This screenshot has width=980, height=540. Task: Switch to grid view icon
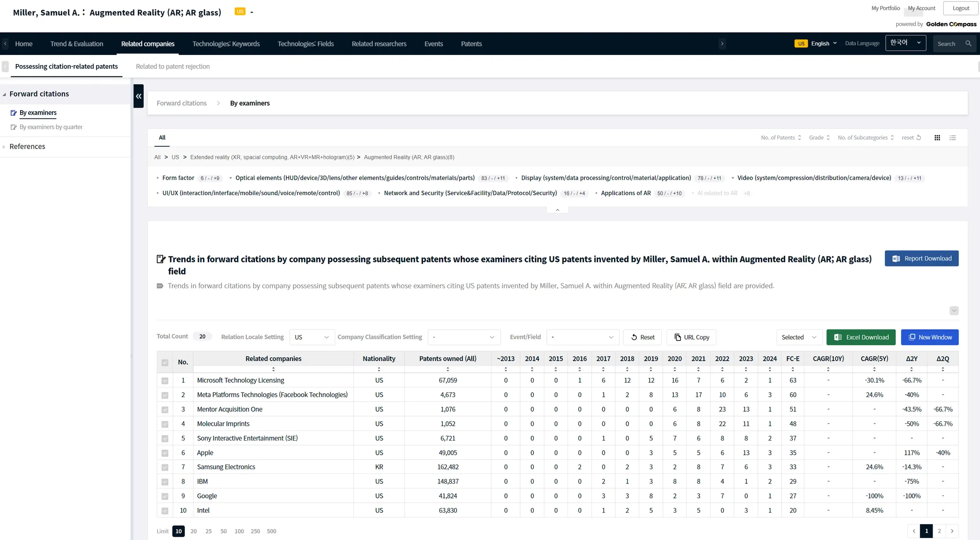pyautogui.click(x=937, y=138)
